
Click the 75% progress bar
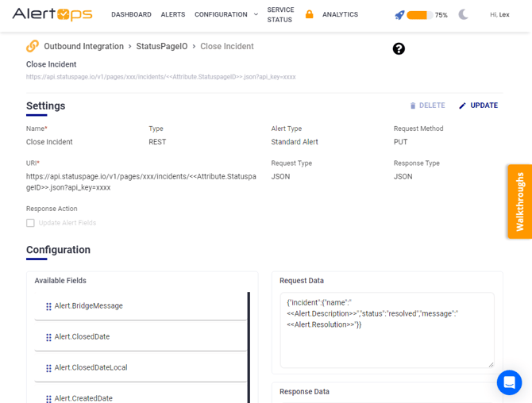pyautogui.click(x=418, y=15)
